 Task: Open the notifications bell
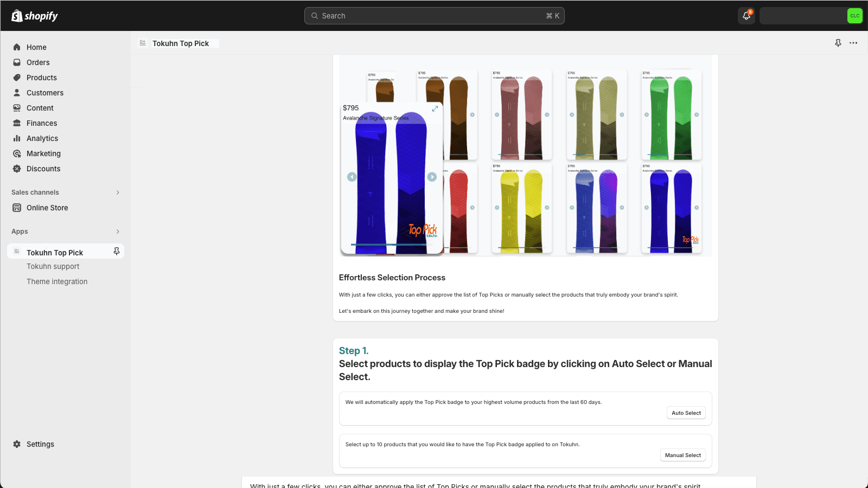coord(746,16)
